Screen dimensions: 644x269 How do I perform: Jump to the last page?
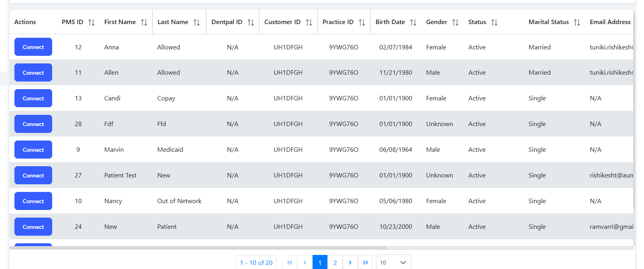pyautogui.click(x=365, y=263)
